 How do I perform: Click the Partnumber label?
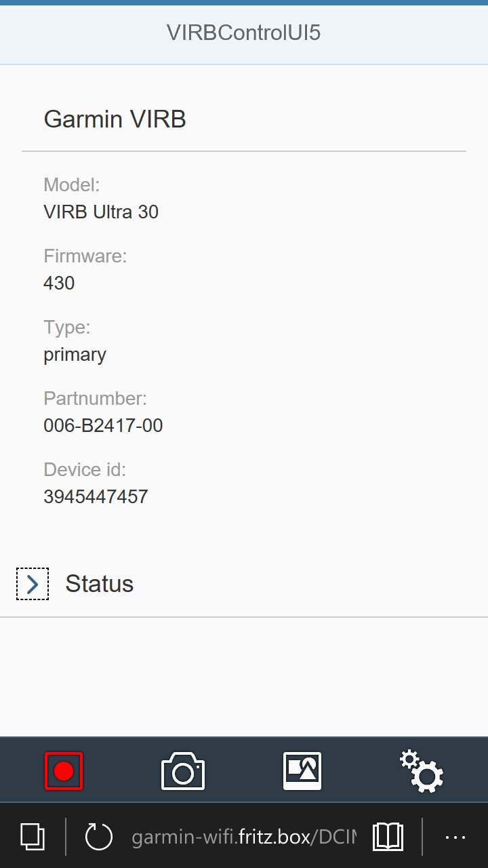click(x=95, y=398)
